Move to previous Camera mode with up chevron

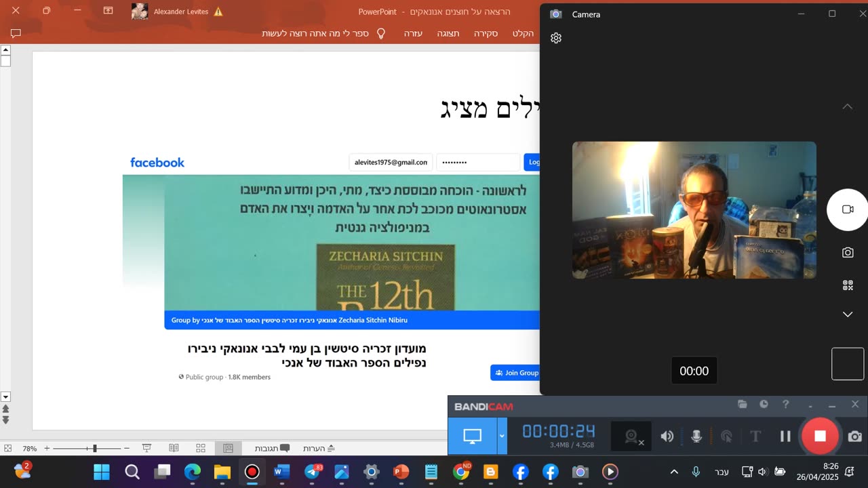pos(848,106)
